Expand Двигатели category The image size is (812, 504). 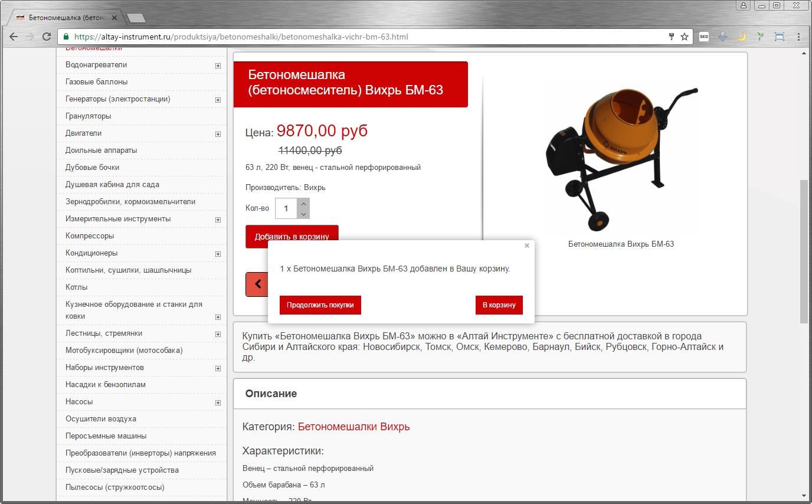point(218,134)
